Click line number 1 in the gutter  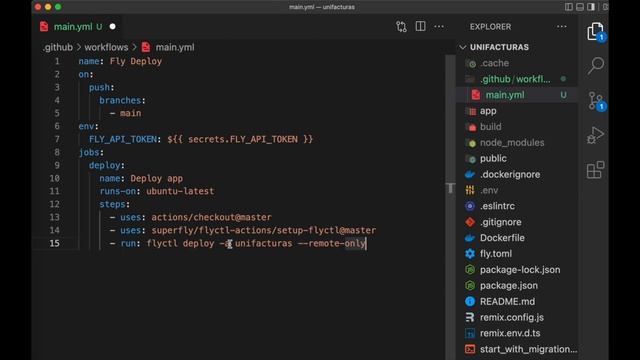coord(57,61)
